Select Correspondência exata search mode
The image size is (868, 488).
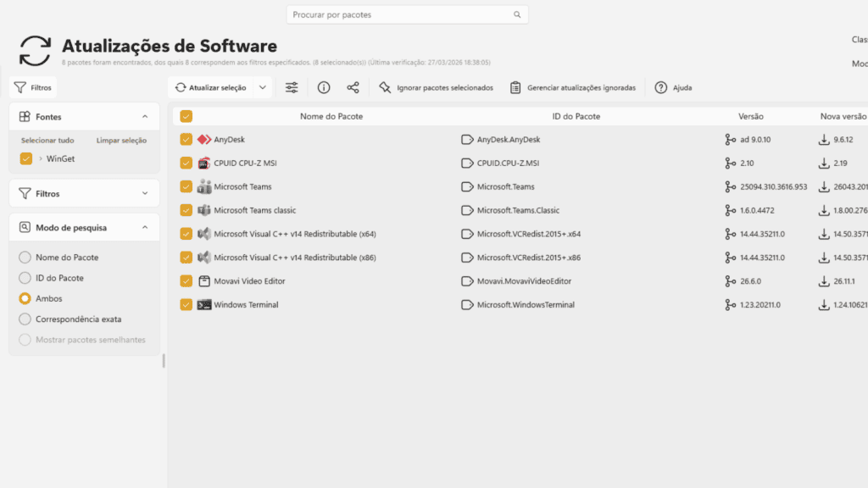pyautogui.click(x=25, y=319)
